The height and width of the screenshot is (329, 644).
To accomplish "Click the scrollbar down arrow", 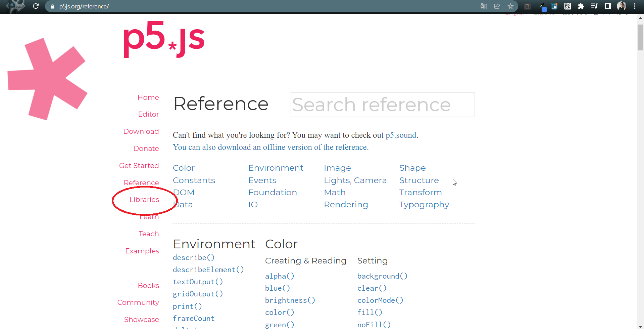I will click(640, 326).
